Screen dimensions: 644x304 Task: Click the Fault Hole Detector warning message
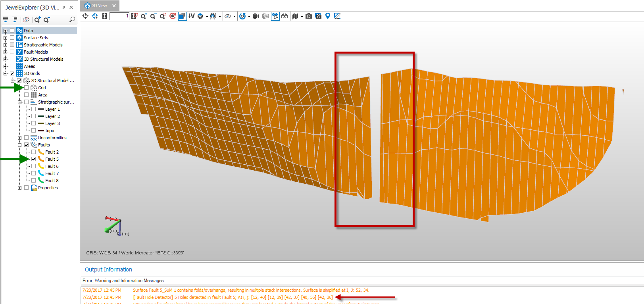point(233,297)
